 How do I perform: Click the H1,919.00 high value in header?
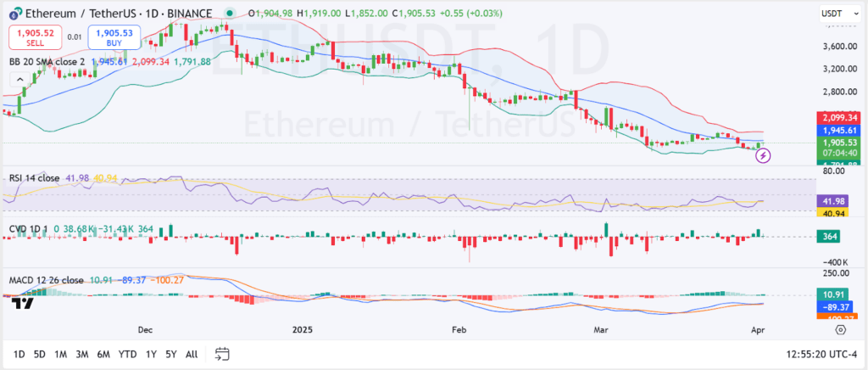pyautogui.click(x=319, y=13)
